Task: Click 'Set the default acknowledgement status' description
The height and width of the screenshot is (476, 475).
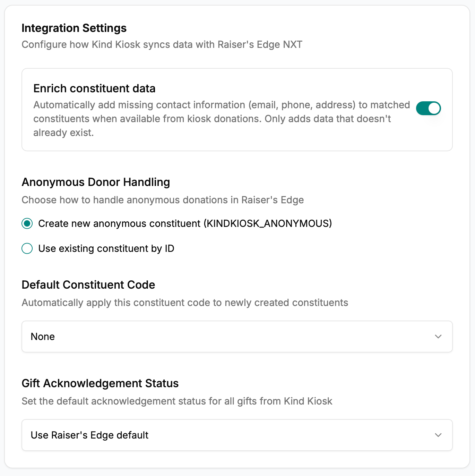Action: (177, 401)
